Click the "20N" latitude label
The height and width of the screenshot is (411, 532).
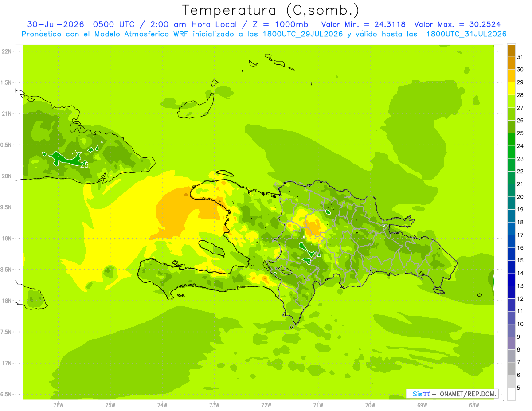coord(7,176)
